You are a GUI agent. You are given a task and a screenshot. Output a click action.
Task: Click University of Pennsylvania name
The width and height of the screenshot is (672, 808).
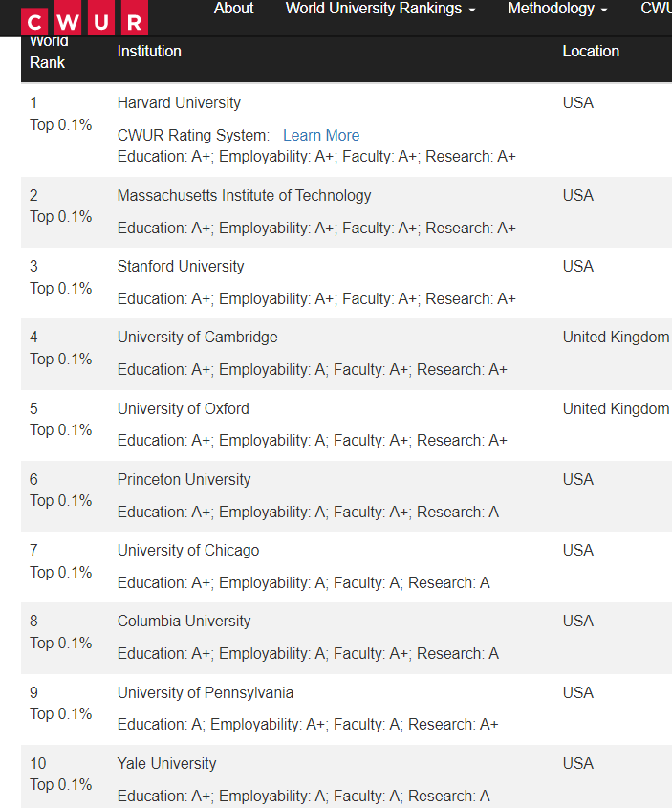206,692
